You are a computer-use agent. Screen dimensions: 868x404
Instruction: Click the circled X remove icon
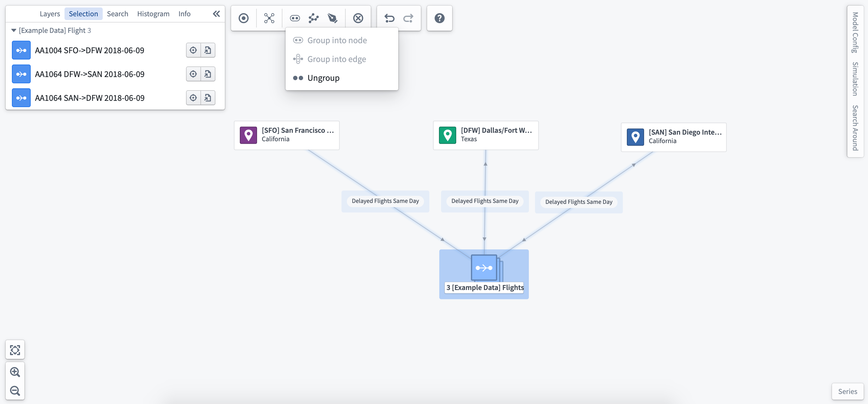358,18
